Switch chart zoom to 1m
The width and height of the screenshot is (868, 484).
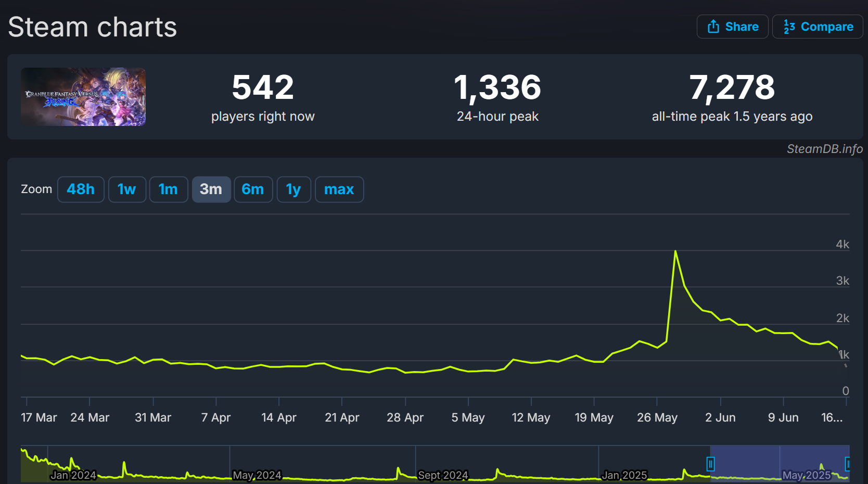(x=169, y=189)
